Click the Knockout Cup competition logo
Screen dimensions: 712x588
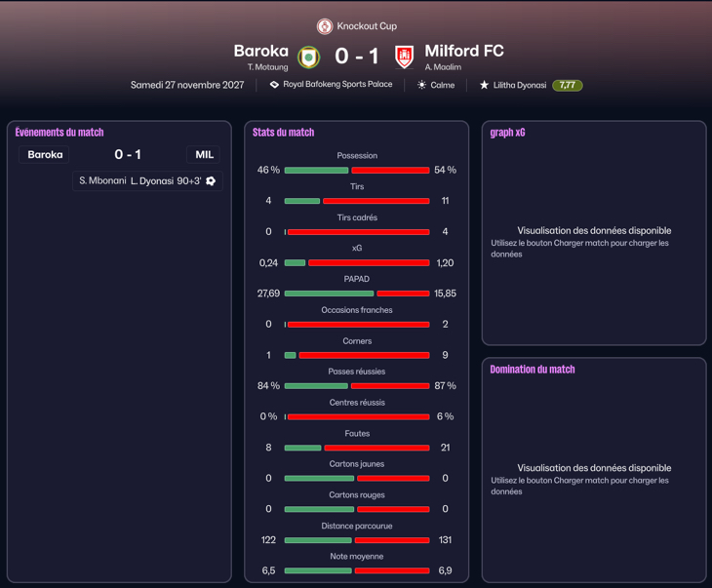point(325,26)
